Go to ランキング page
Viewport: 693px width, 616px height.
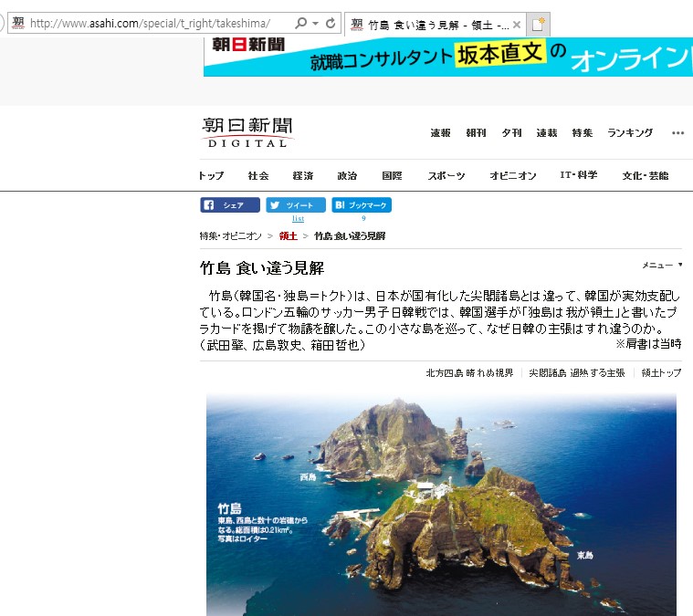point(630,132)
